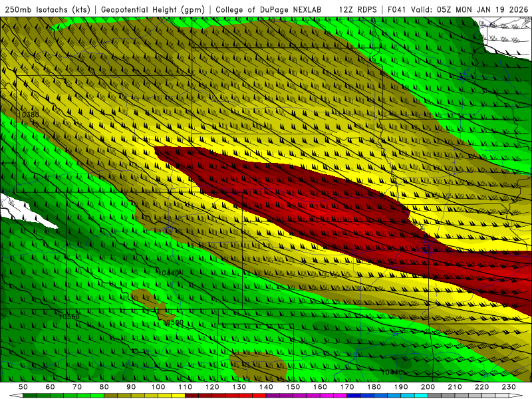Click the 'Geopotential Height (gpm)' header text
This screenshot has height=399, width=532.
coord(153,10)
